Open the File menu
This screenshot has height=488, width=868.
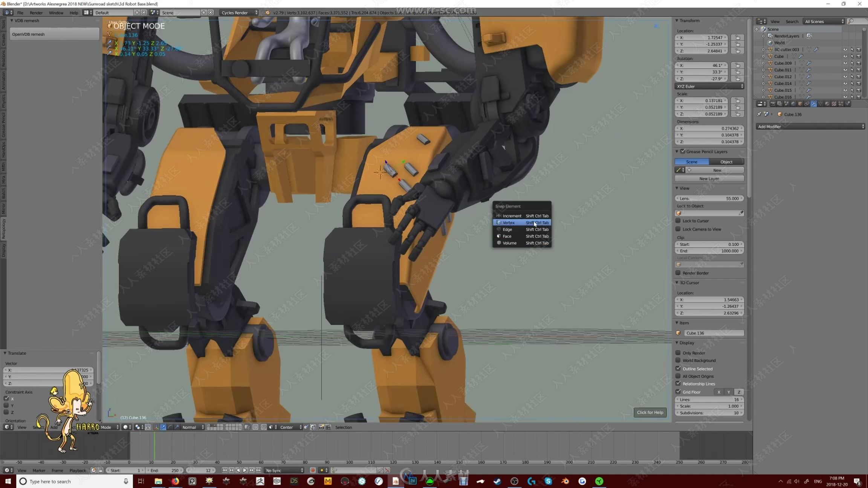[20, 12]
